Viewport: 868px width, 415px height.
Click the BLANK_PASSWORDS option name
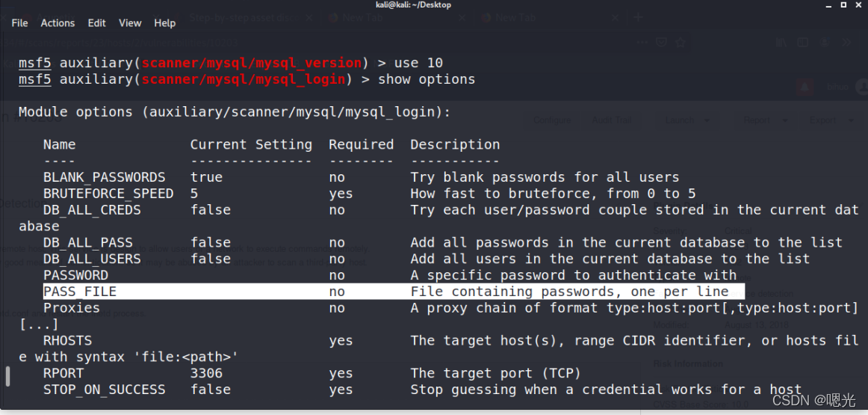coord(104,177)
